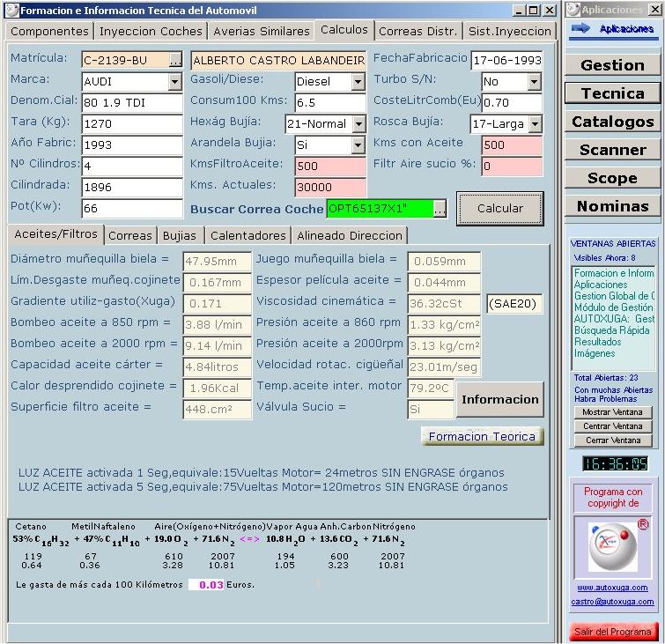Open the Gestion module

tap(612, 65)
